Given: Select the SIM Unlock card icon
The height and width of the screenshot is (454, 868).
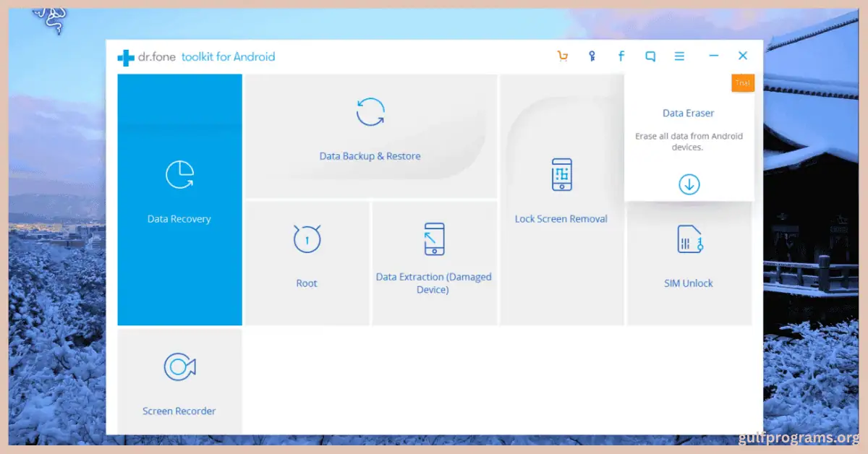Looking at the screenshot, I should tap(689, 239).
